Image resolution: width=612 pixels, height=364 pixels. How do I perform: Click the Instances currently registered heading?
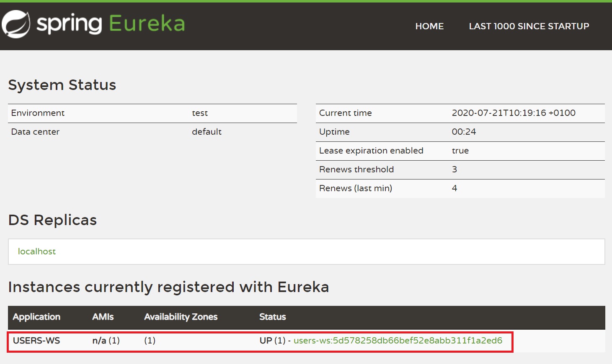coord(168,287)
